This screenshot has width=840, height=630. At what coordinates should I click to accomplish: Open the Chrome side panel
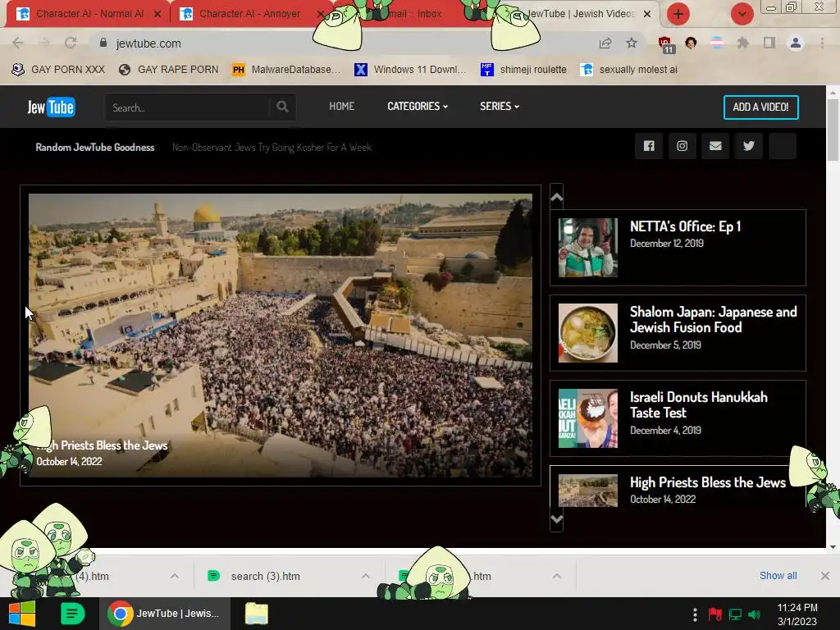769,43
